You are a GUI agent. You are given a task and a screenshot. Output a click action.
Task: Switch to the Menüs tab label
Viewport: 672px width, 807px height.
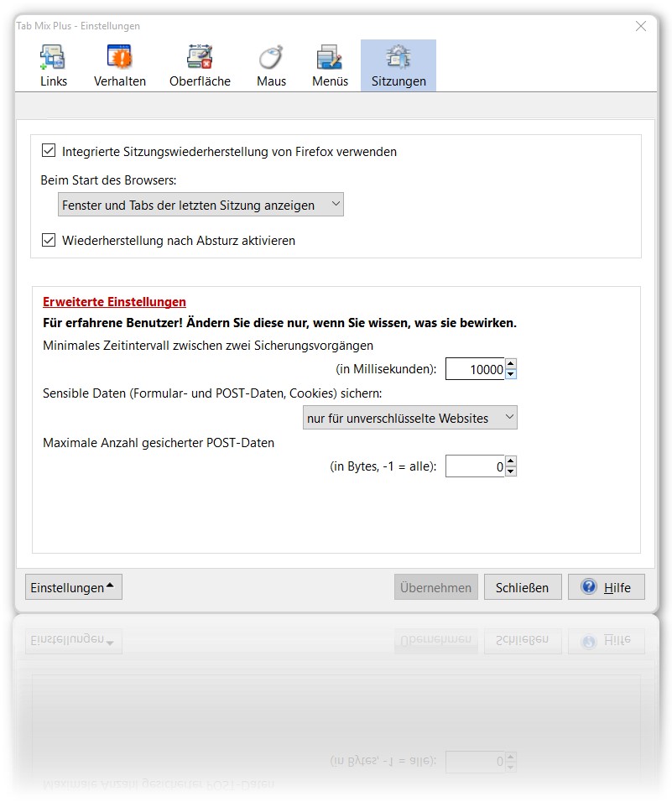(331, 81)
